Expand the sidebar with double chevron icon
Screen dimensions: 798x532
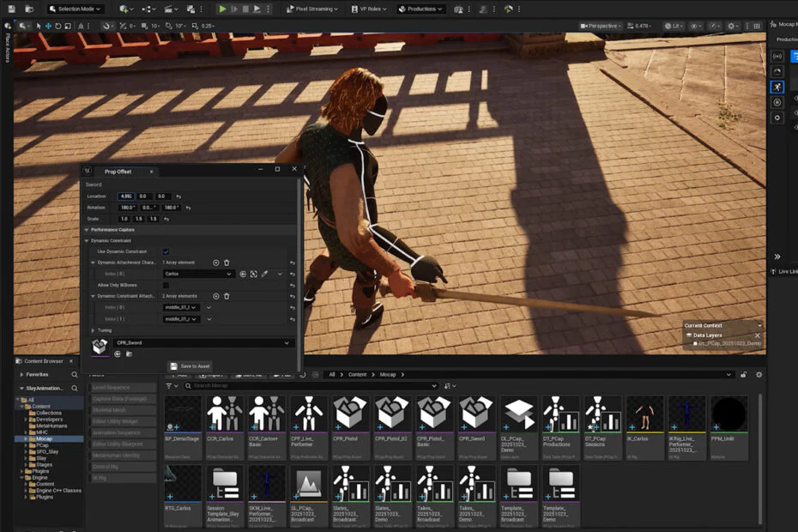(x=777, y=257)
